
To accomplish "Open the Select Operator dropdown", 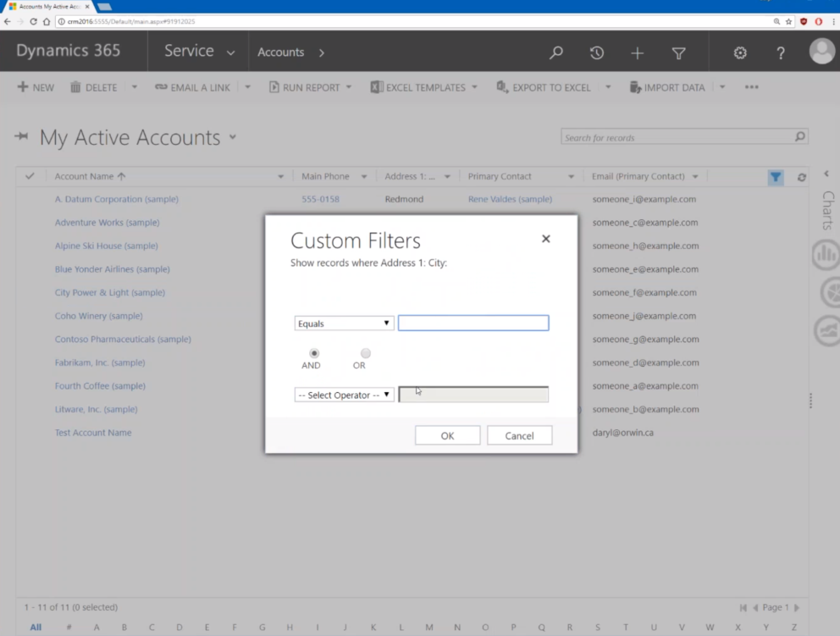I will (x=344, y=395).
